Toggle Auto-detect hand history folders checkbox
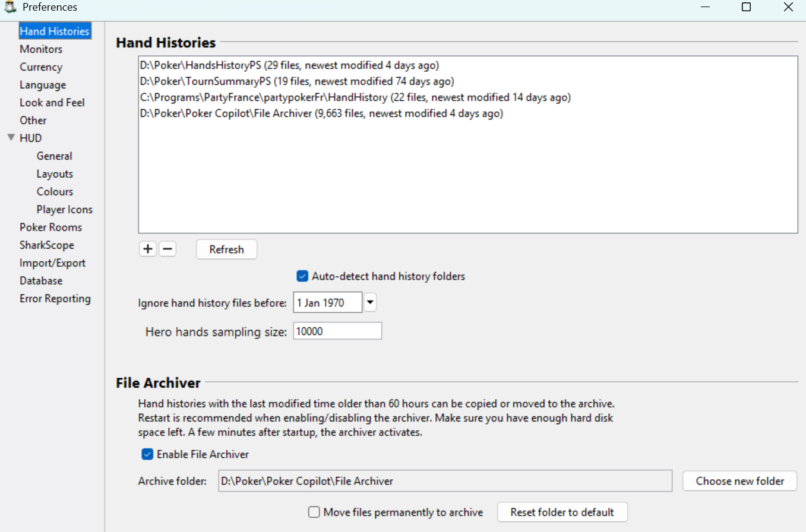Screen dimensions: 806x532 click(303, 276)
